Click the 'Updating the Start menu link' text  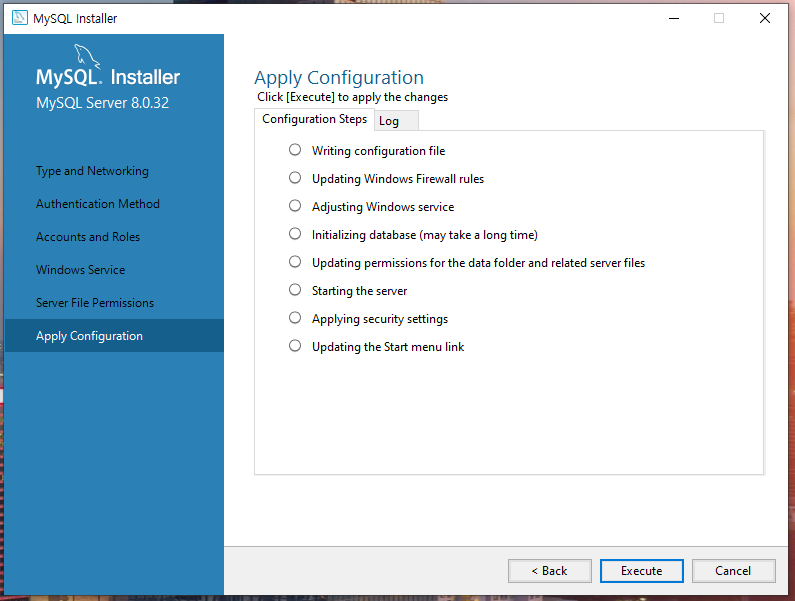pos(388,347)
